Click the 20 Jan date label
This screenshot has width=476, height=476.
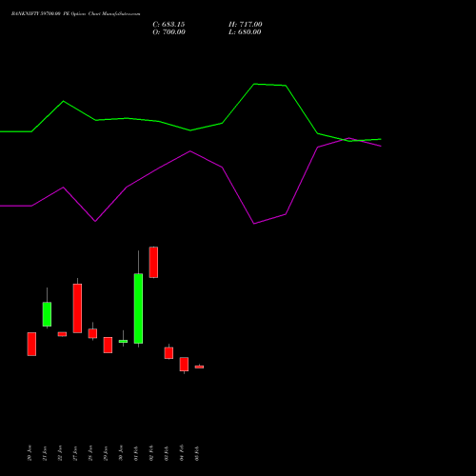click(30, 453)
